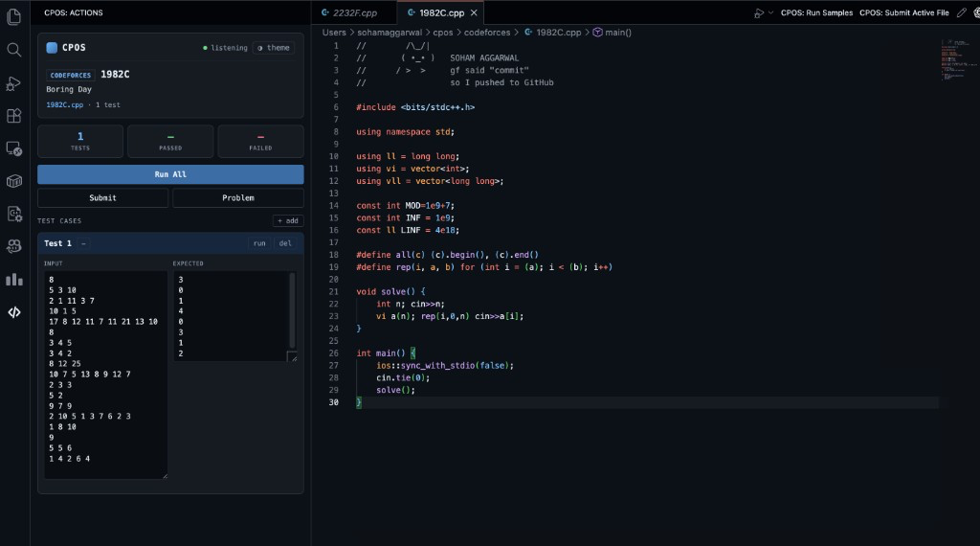Click the listening status indicator
The width and height of the screenshot is (980, 546).
point(225,48)
